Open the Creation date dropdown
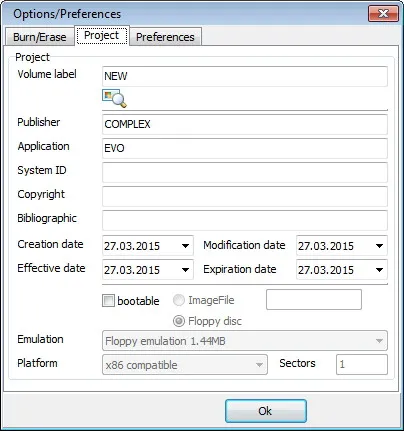The image size is (404, 431). coord(185,246)
